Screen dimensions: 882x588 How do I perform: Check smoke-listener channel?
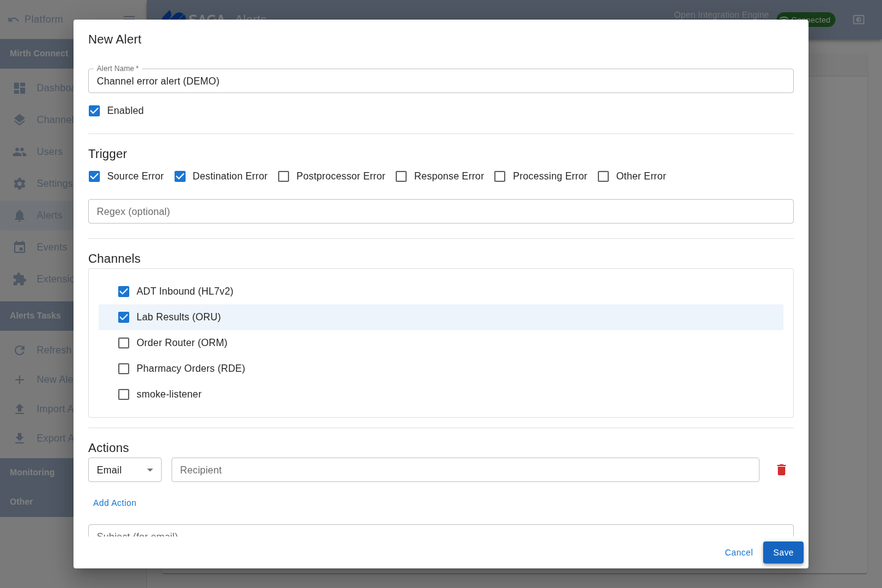[x=124, y=394]
